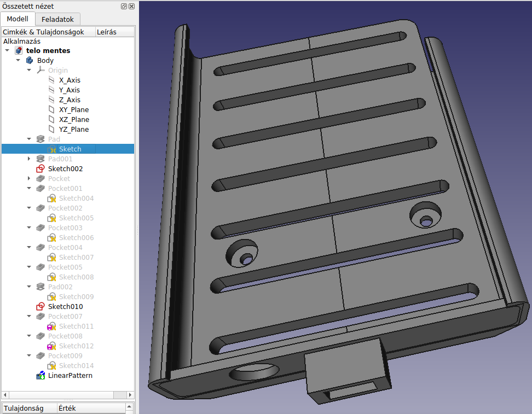
Task: Click the Sketch014 icon
Action: click(x=51, y=365)
